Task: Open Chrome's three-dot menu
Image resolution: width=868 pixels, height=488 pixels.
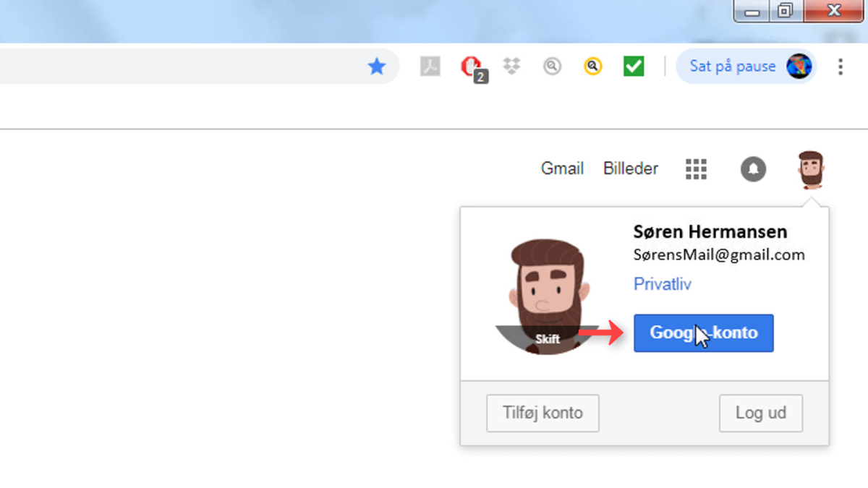Action: click(840, 67)
